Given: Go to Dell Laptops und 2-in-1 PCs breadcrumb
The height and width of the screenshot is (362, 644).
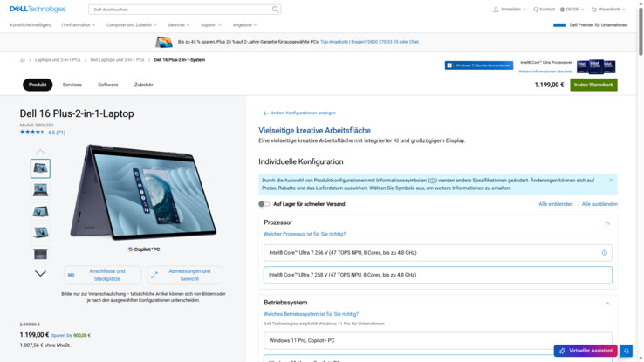Looking at the screenshot, I should tap(117, 60).
